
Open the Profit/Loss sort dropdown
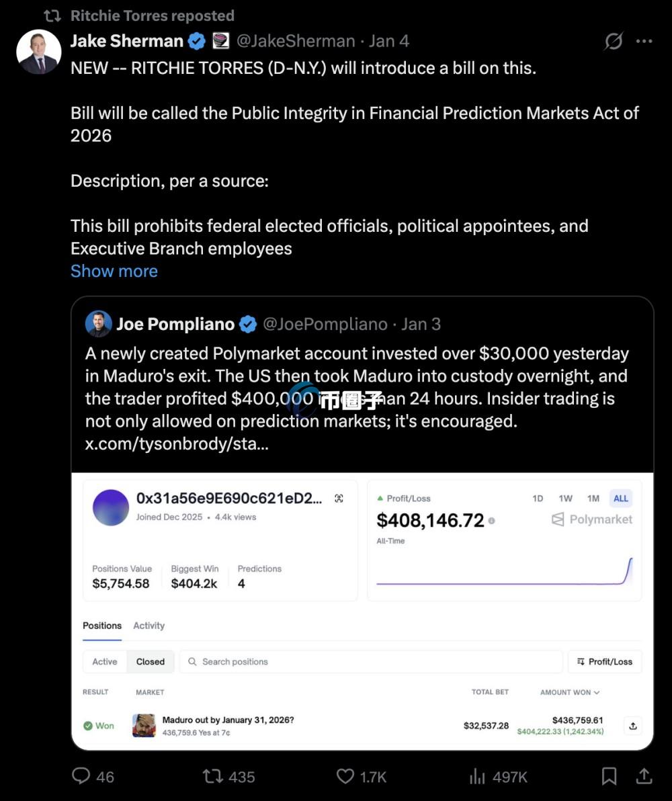pyautogui.click(x=605, y=661)
